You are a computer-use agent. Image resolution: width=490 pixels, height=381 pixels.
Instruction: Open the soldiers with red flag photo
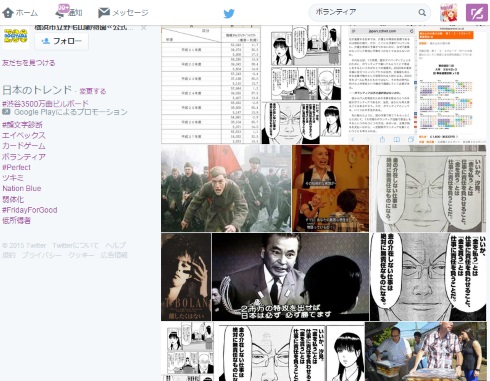(x=226, y=188)
